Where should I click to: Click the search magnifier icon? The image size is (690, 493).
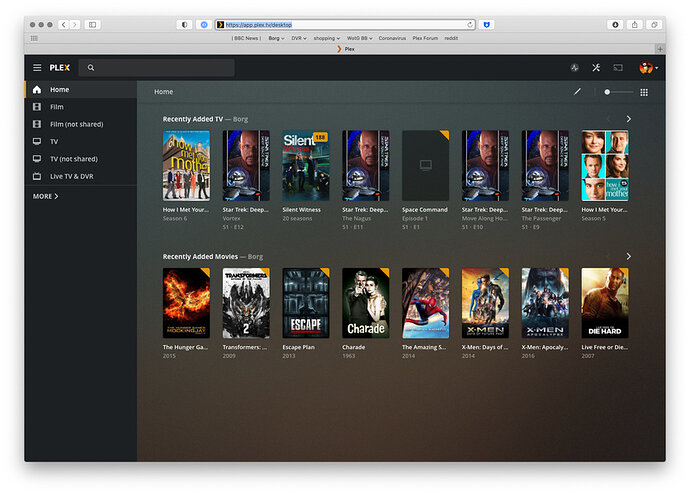pyautogui.click(x=91, y=68)
